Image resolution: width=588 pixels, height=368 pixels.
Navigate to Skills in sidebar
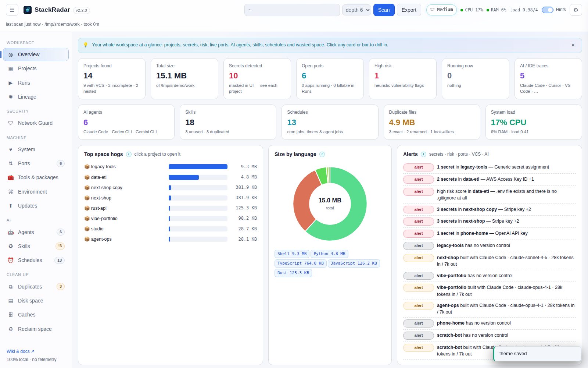(36, 246)
